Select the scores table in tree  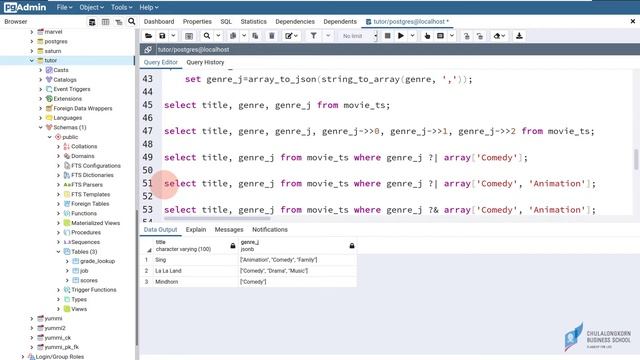[x=89, y=280]
